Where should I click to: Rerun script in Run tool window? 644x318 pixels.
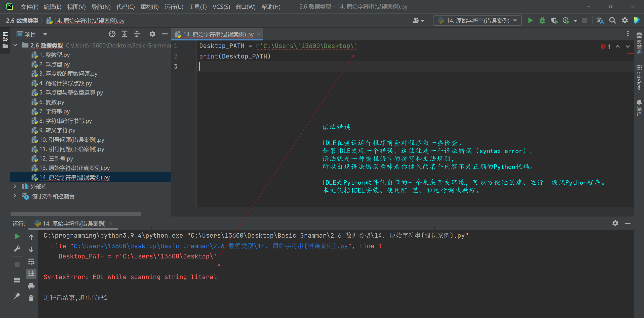pos(17,236)
